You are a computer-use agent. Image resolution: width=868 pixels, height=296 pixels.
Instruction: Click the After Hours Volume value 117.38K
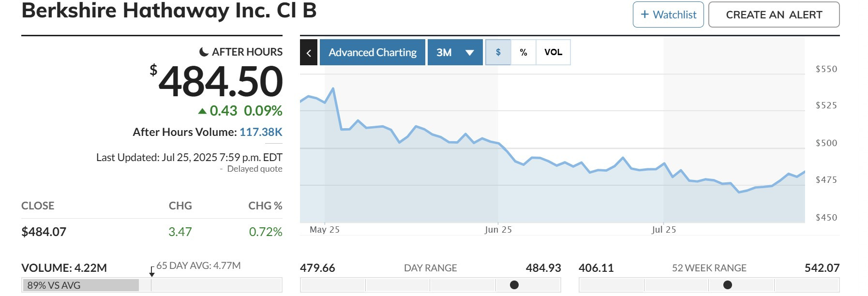click(261, 132)
